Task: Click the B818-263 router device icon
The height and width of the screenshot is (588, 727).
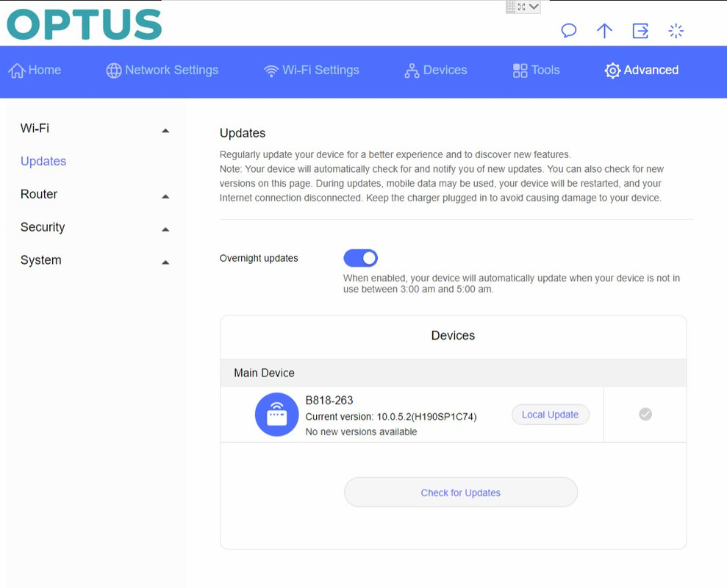Action: click(x=277, y=415)
